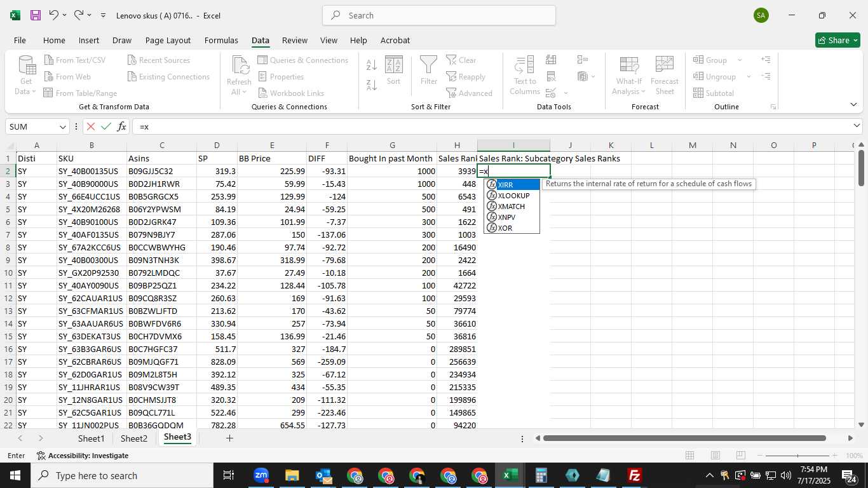Open Calculator from the taskbar
This screenshot has height=488, width=868.
541,475
